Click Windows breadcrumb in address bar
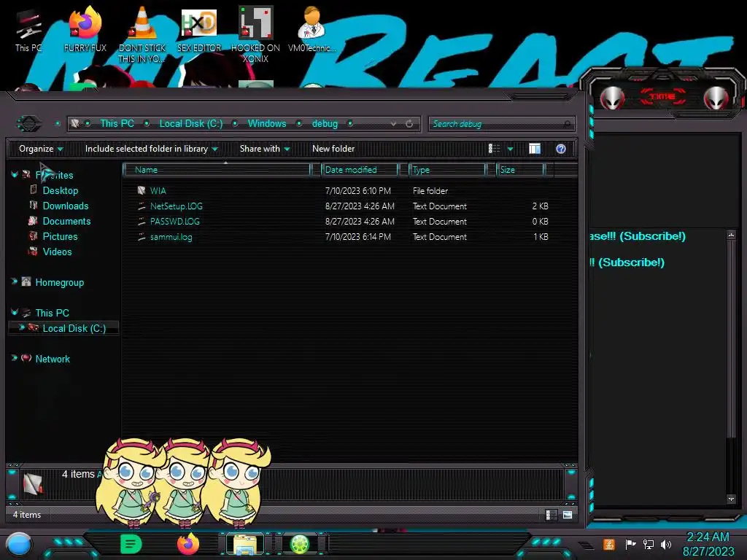This screenshot has height=560, width=747. [267, 124]
